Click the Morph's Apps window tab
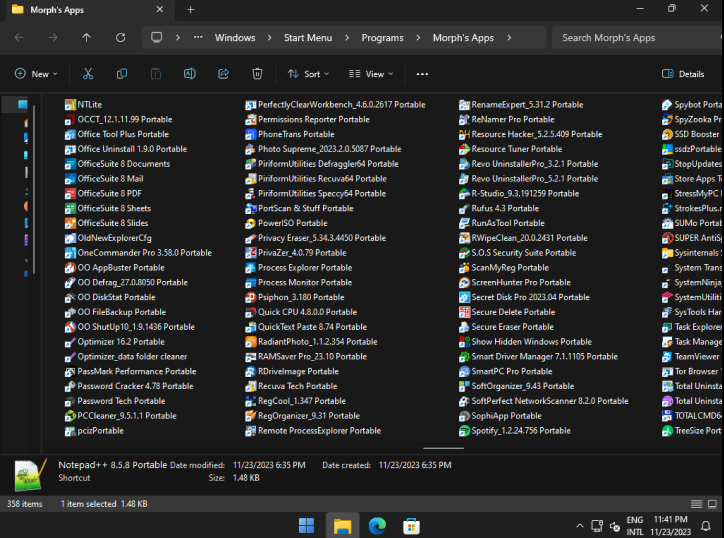Screen dimensions: 724x538 (88, 10)
